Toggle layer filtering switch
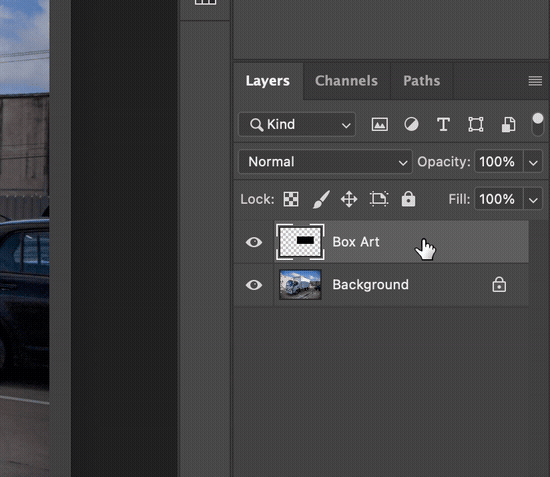This screenshot has width=550, height=477. 538,124
